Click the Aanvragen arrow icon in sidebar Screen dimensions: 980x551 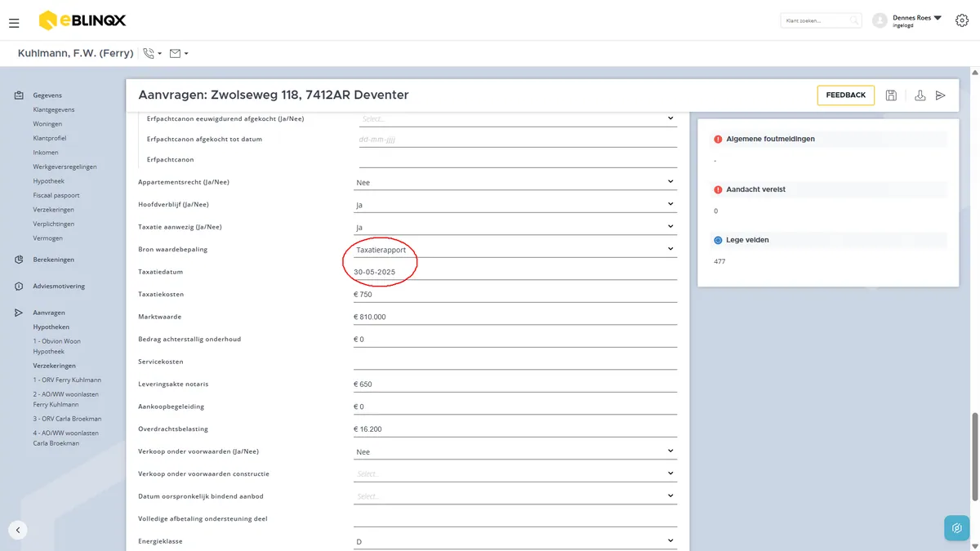(19, 313)
